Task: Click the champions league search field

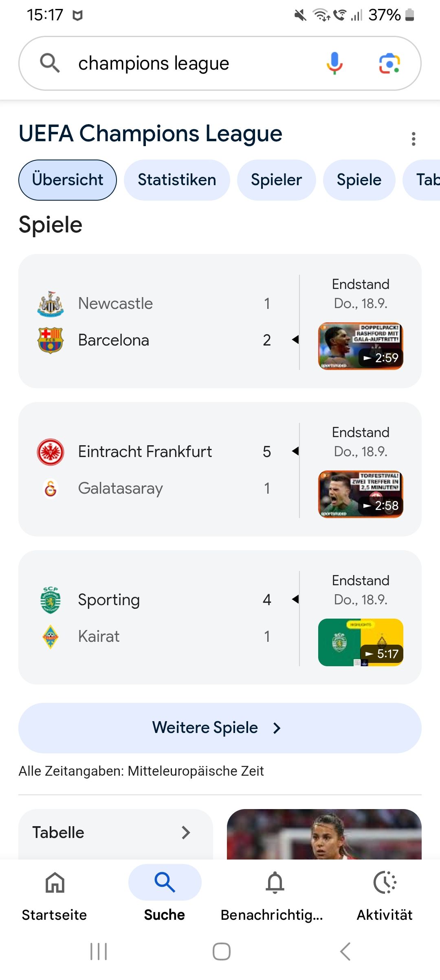Action: (191, 63)
